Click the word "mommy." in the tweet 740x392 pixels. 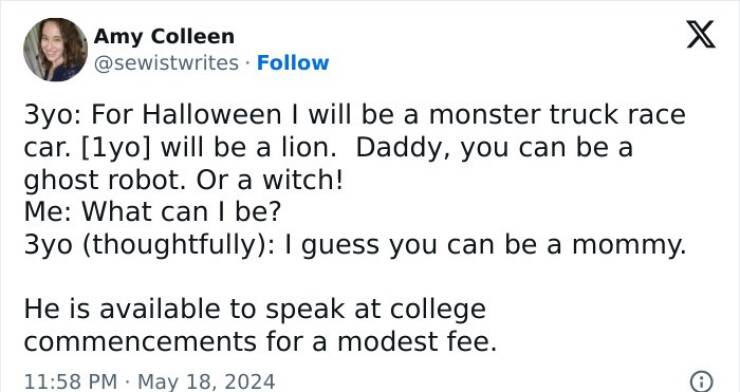pos(629,246)
